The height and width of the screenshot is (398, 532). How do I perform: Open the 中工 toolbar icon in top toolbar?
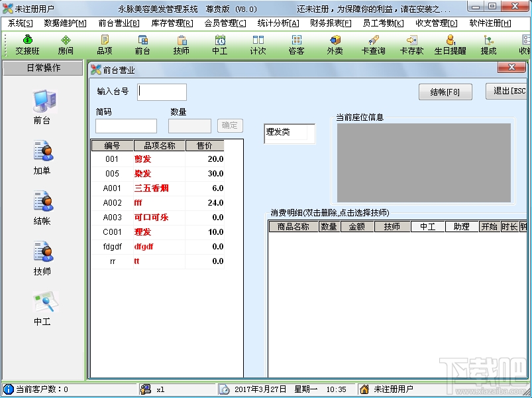click(220, 45)
